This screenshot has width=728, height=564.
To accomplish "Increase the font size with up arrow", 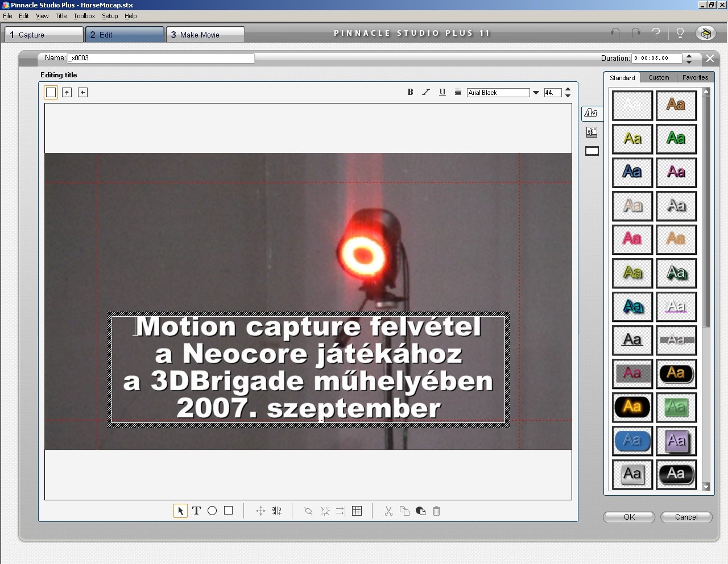I will click(568, 89).
